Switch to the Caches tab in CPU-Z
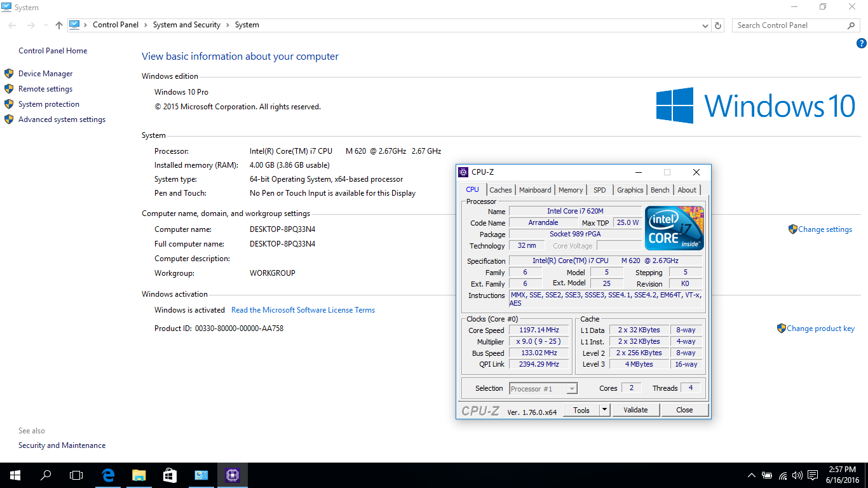The image size is (868, 488). coord(501,190)
